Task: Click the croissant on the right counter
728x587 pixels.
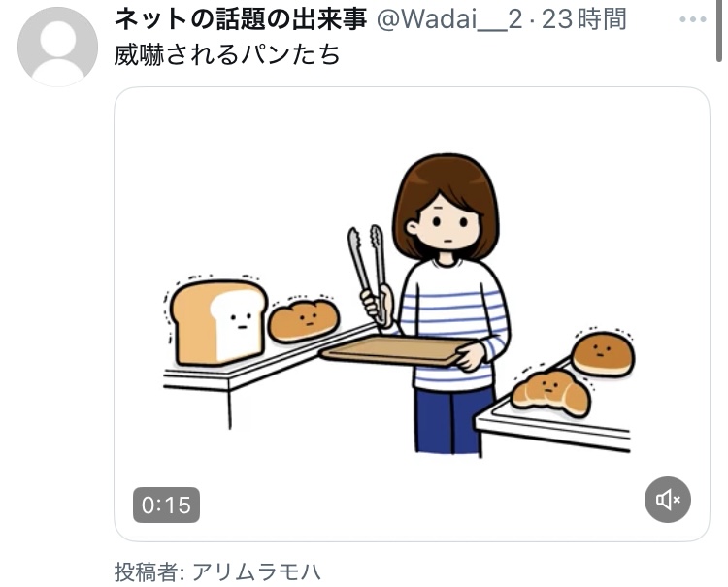Action: tap(550, 393)
